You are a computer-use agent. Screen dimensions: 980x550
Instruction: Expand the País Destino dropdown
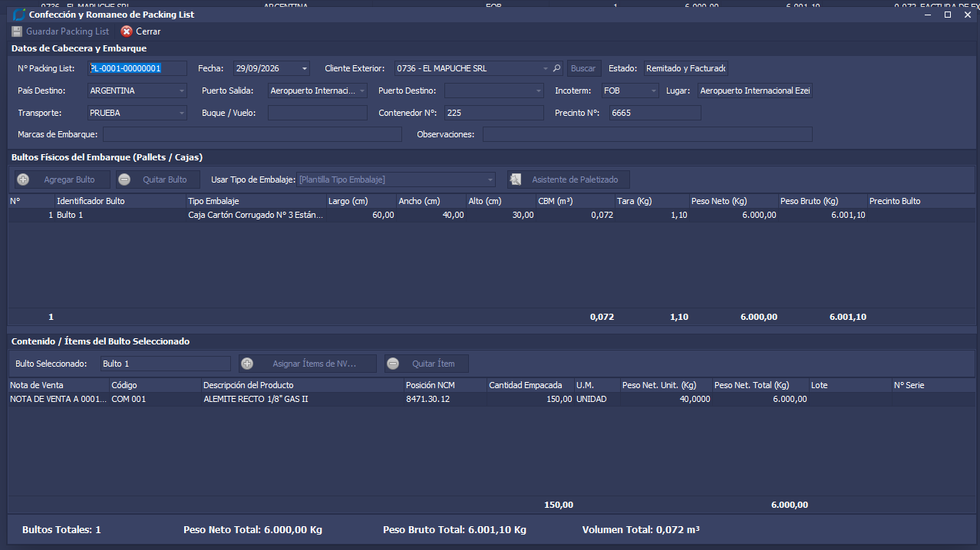pyautogui.click(x=182, y=91)
